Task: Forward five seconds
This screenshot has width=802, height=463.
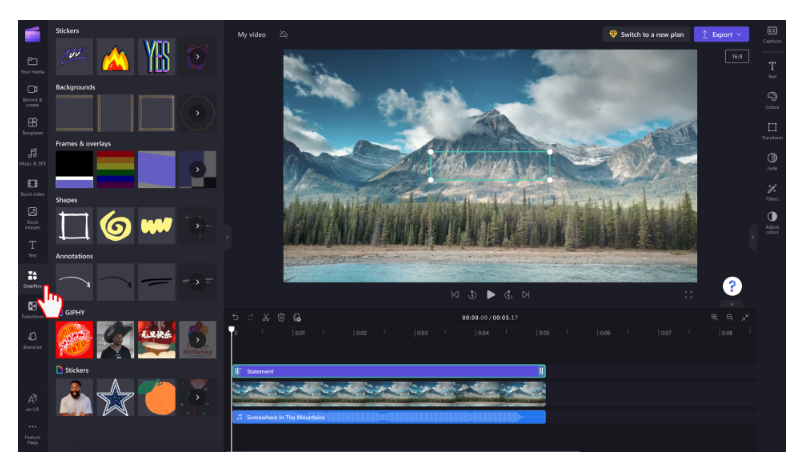Action: point(508,295)
